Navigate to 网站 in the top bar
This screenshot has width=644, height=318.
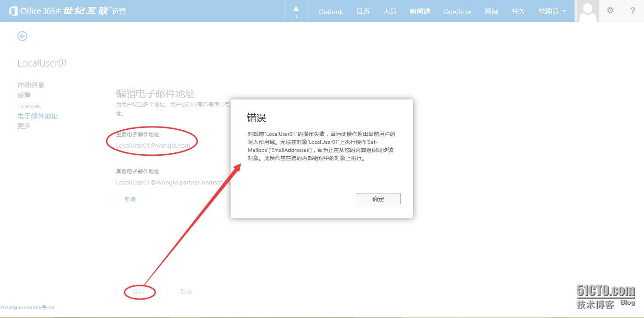pyautogui.click(x=492, y=11)
